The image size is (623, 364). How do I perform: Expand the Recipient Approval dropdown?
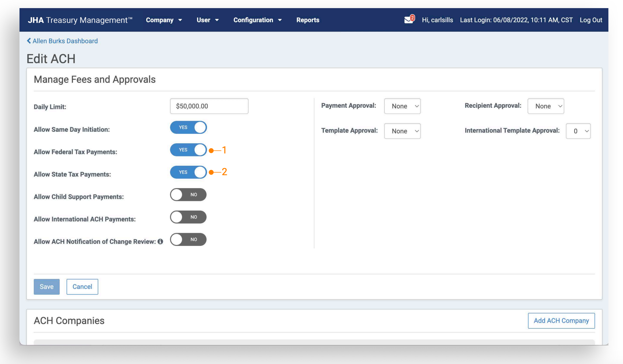(546, 106)
